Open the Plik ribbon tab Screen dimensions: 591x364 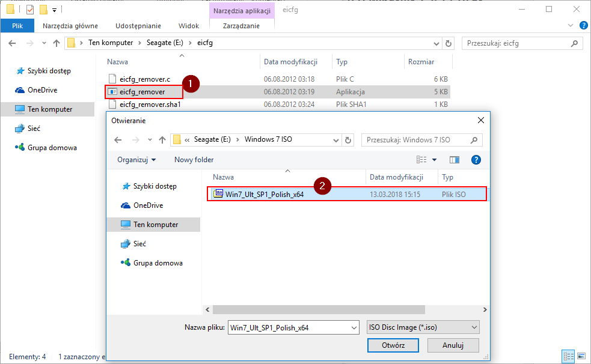[17, 26]
